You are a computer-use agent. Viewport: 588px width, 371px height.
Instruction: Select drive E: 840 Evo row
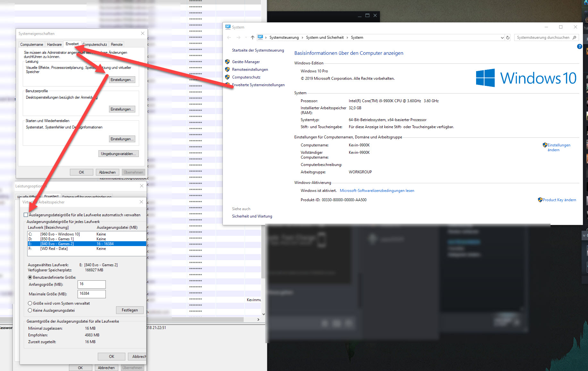pyautogui.click(x=87, y=244)
